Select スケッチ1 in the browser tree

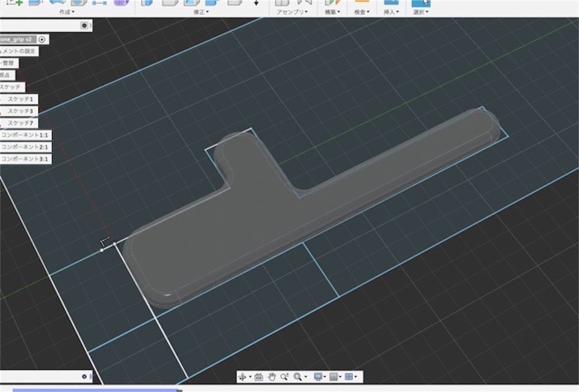[x=20, y=99]
